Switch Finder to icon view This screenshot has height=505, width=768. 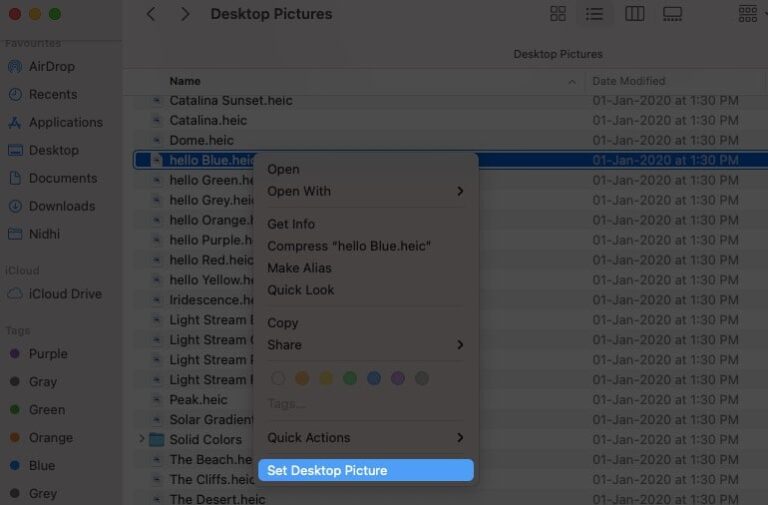[x=558, y=14]
